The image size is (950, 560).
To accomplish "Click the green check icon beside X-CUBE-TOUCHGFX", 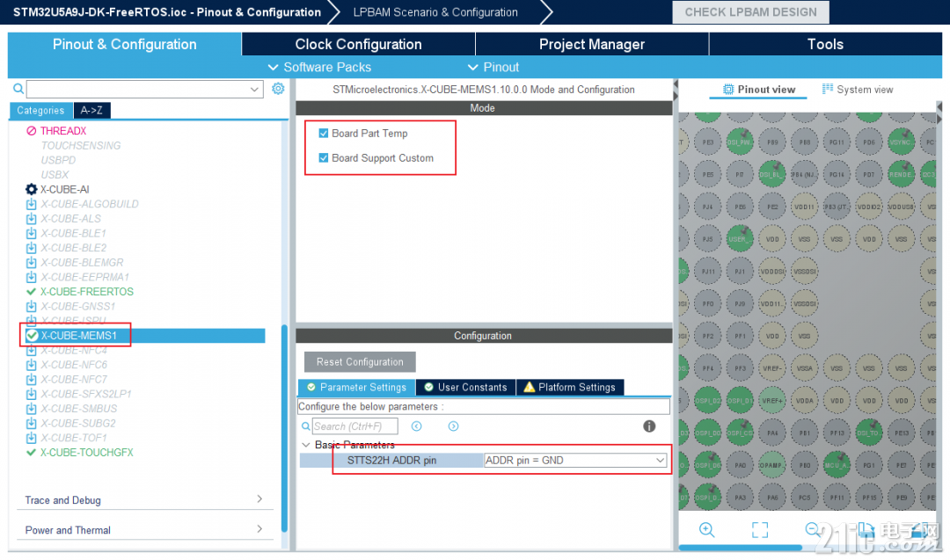I will pos(32,452).
